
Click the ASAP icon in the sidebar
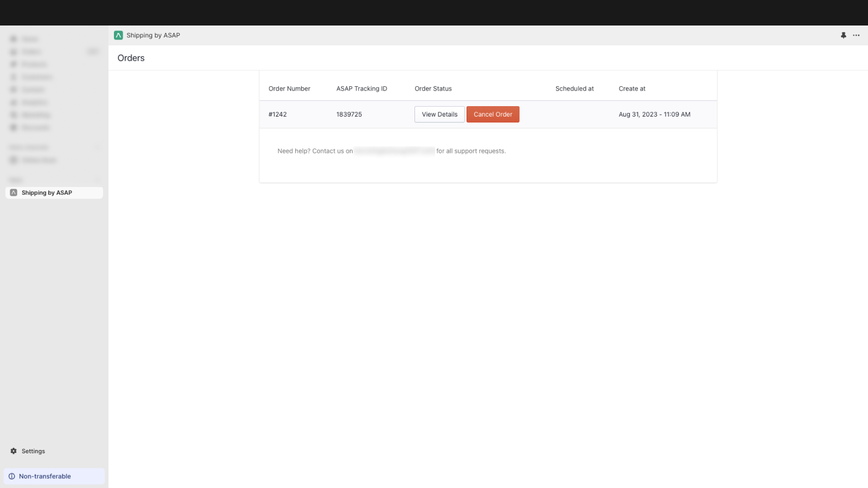14,193
